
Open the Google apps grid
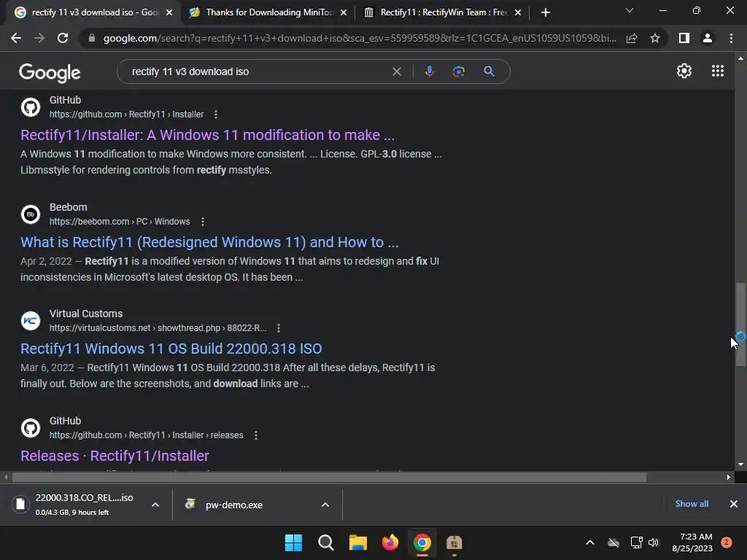coord(718,71)
